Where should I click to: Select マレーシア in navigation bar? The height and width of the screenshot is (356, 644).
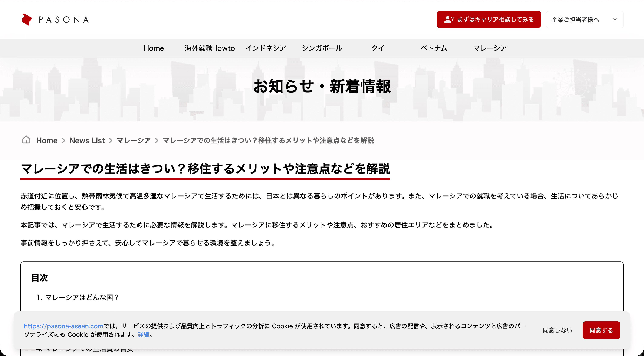click(x=490, y=48)
